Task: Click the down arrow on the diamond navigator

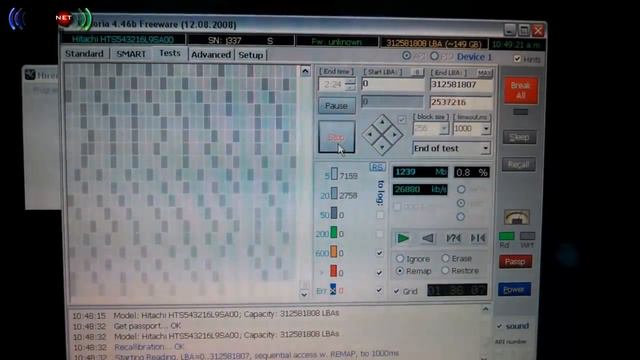Action: click(382, 147)
